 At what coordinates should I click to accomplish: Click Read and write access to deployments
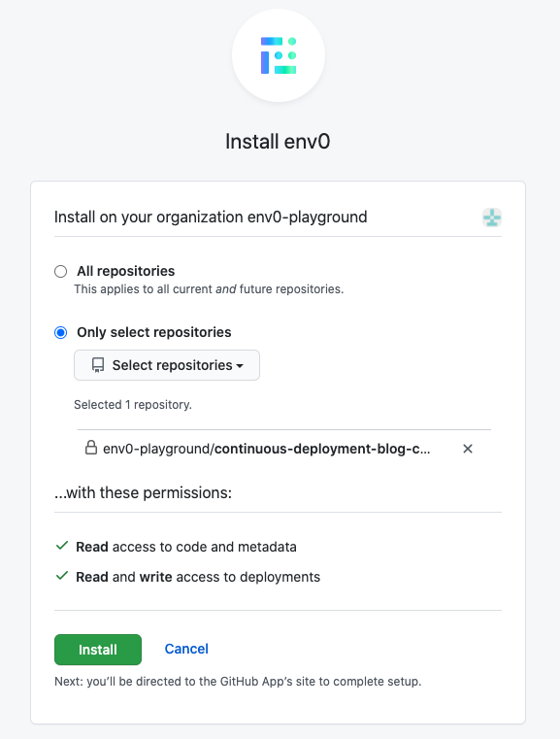click(x=198, y=577)
